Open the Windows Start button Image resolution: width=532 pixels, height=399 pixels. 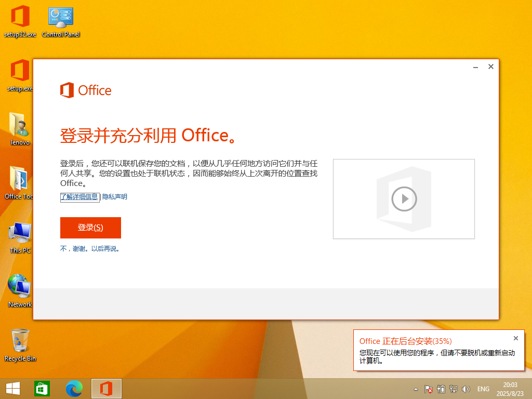[x=13, y=389]
